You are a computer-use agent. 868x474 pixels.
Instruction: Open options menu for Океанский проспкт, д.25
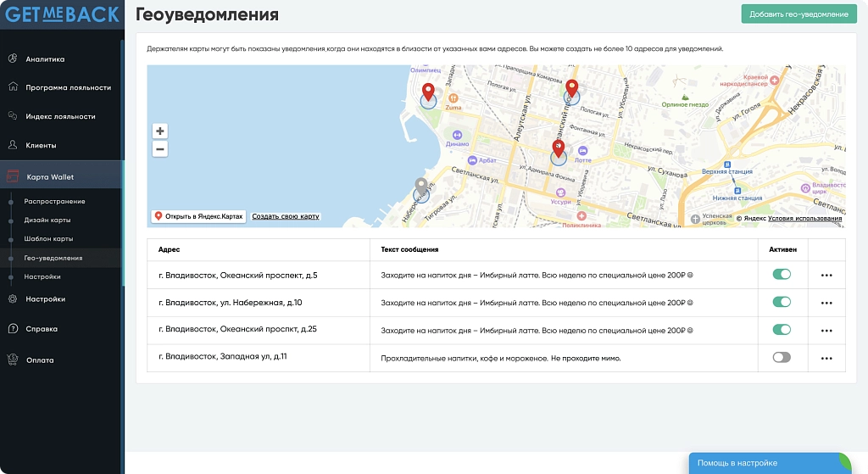click(826, 331)
